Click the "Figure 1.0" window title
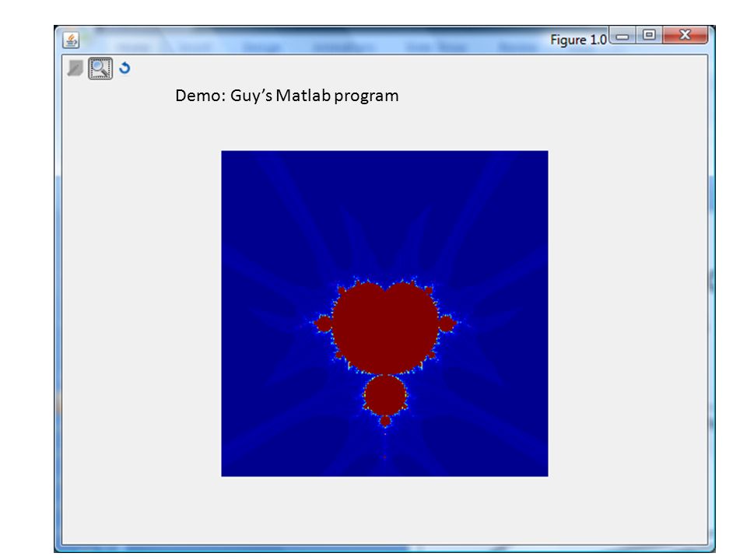 [578, 40]
